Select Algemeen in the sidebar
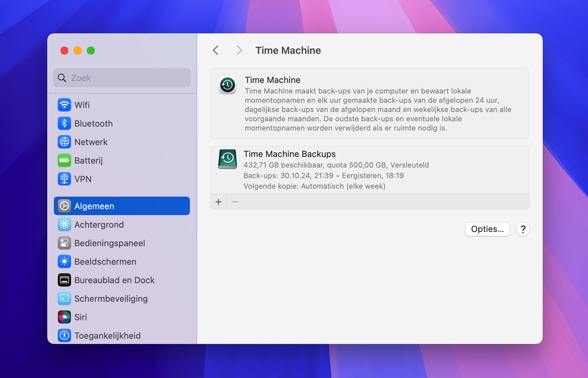 pos(122,206)
